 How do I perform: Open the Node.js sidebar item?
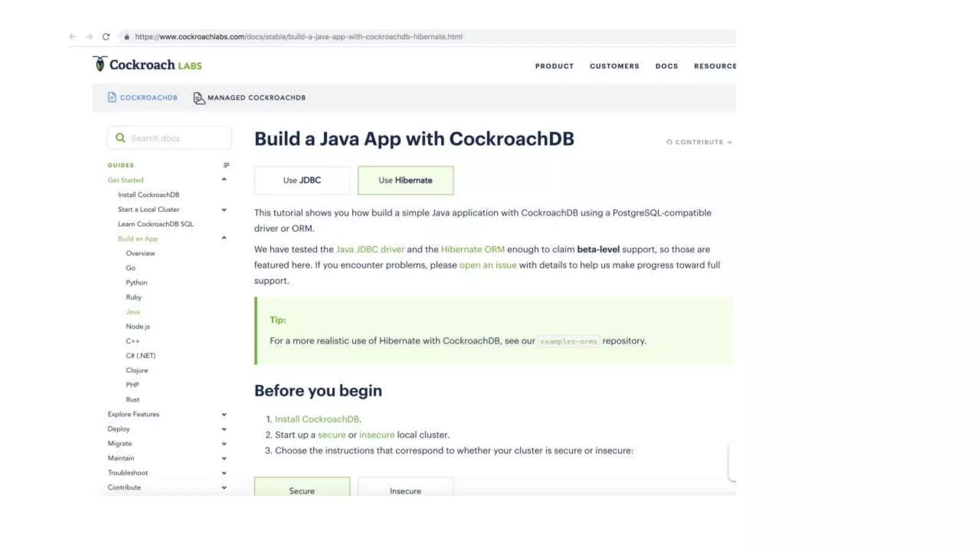click(x=138, y=326)
